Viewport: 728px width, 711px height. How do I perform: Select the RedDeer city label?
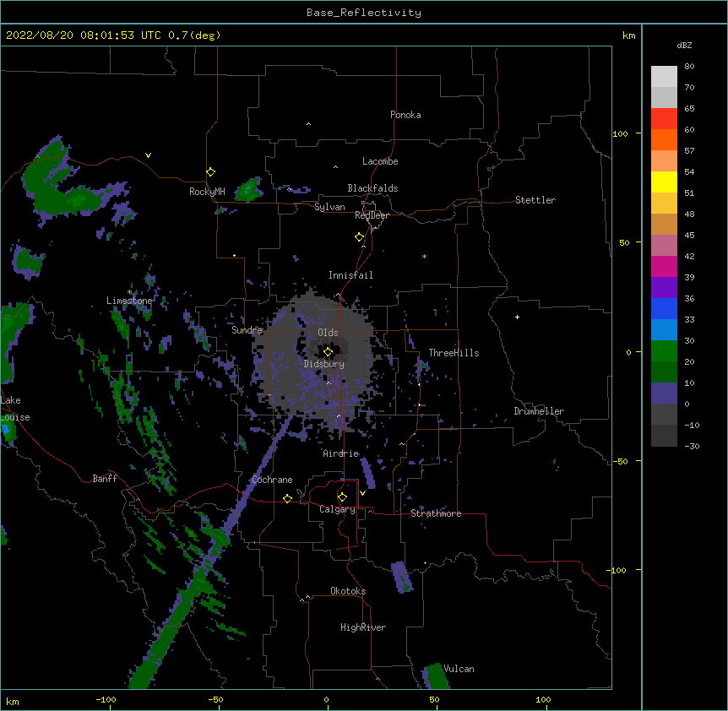pos(372,215)
